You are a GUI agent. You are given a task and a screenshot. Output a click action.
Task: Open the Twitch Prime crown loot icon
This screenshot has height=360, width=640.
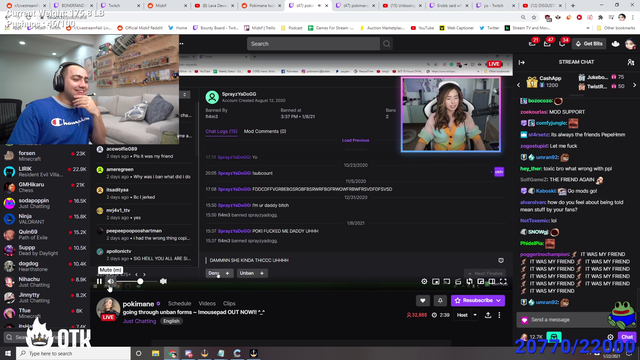coord(616,44)
